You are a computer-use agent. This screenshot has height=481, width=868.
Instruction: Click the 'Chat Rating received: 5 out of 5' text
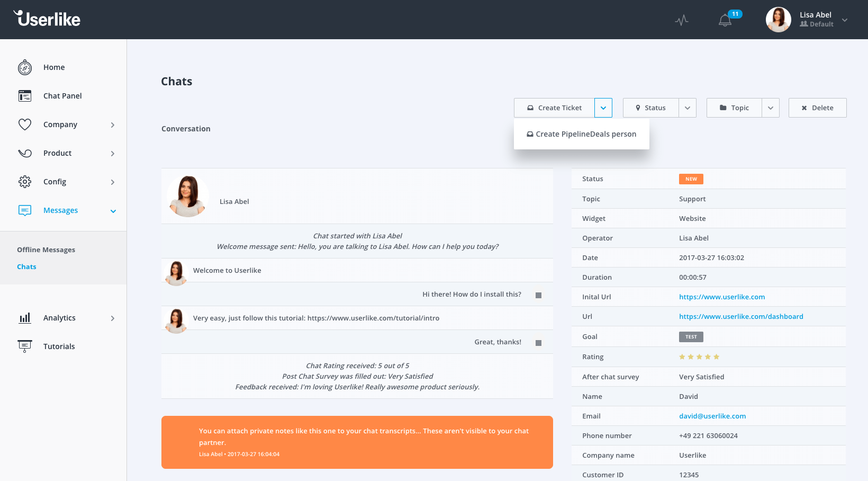tap(357, 366)
